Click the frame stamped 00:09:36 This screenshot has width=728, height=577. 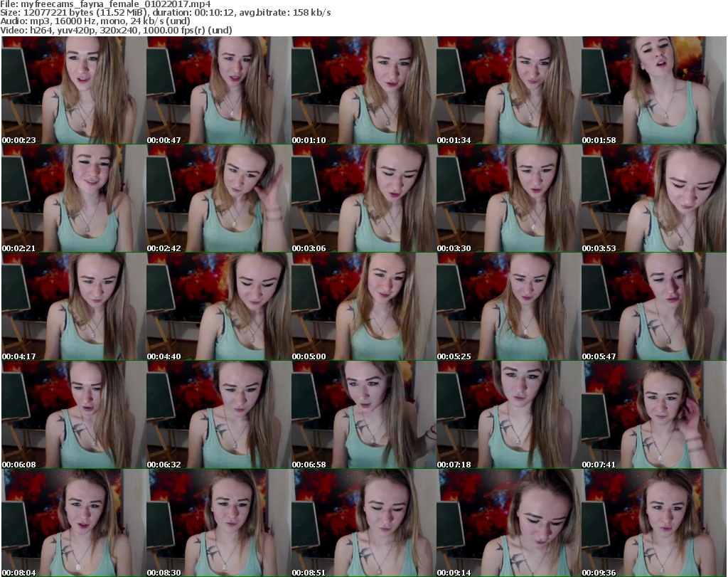(654, 523)
